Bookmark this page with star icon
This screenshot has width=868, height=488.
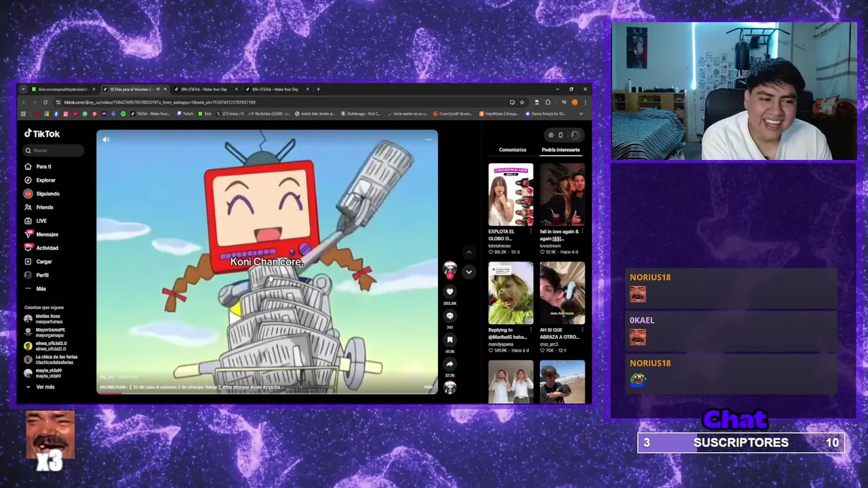(x=521, y=102)
